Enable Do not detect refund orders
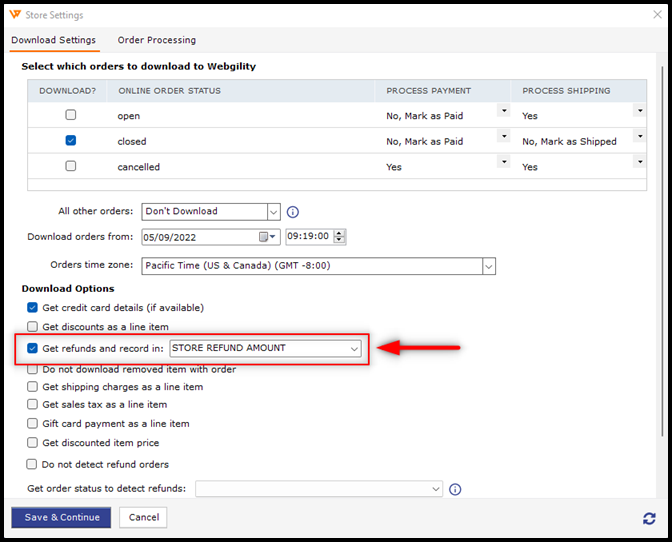 (x=33, y=464)
